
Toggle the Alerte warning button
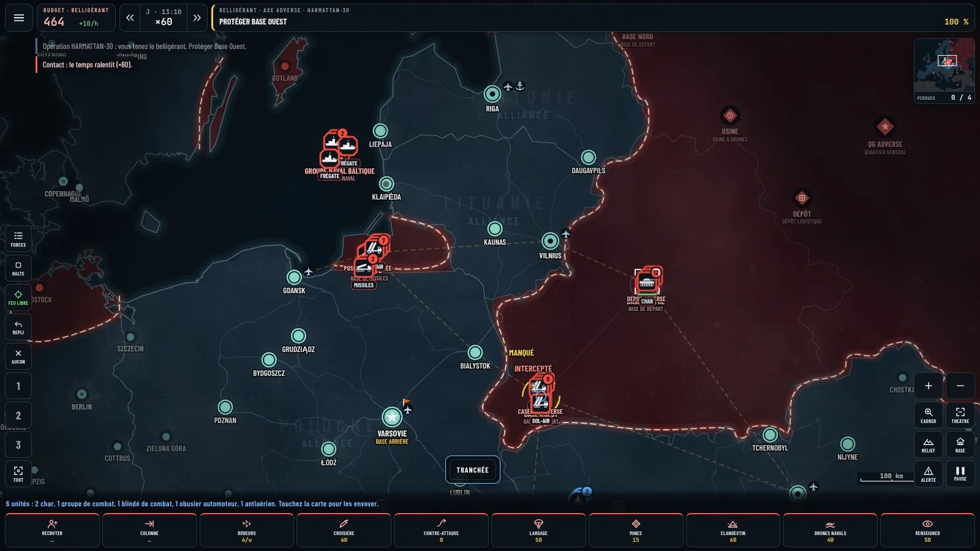pyautogui.click(x=929, y=474)
